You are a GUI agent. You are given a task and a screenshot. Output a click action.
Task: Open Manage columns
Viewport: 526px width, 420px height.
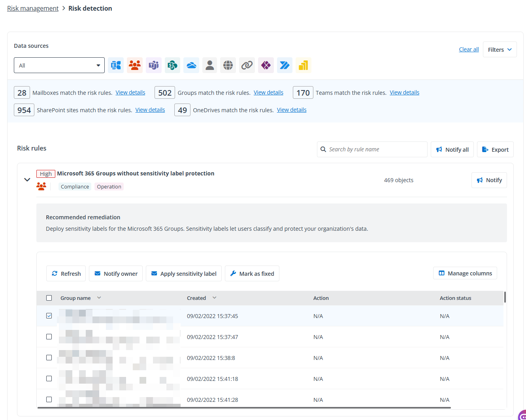[x=465, y=273]
